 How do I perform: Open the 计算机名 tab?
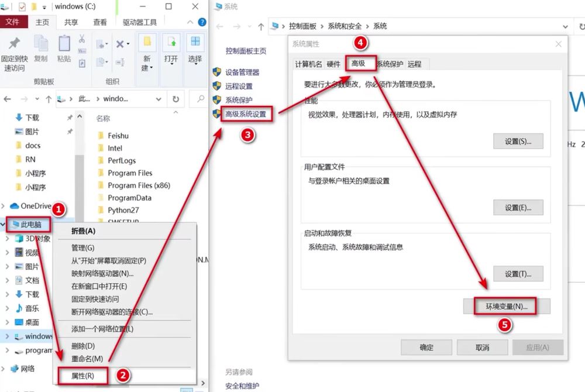click(308, 64)
